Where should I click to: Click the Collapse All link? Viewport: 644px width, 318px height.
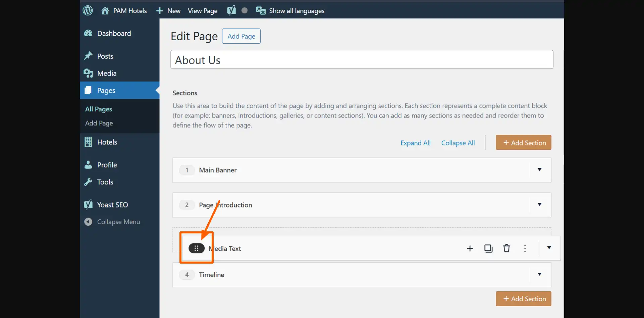458,143
